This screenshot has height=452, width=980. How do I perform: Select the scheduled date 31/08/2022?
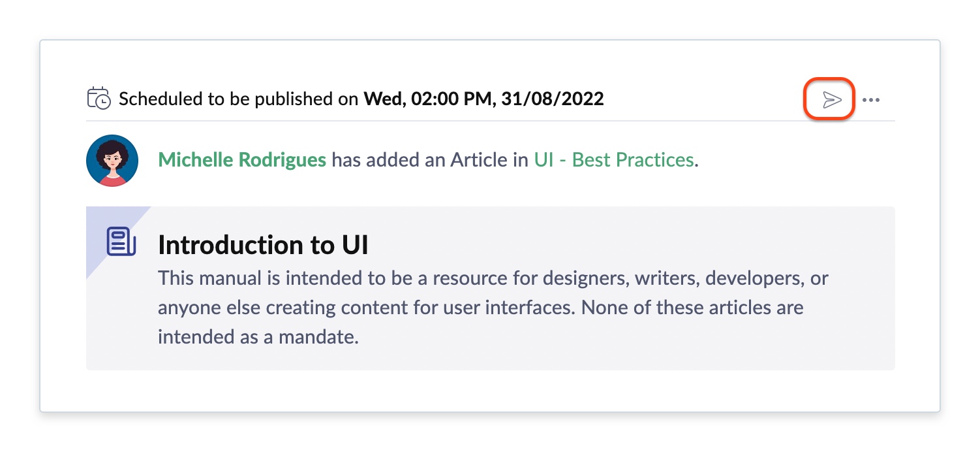[x=552, y=99]
